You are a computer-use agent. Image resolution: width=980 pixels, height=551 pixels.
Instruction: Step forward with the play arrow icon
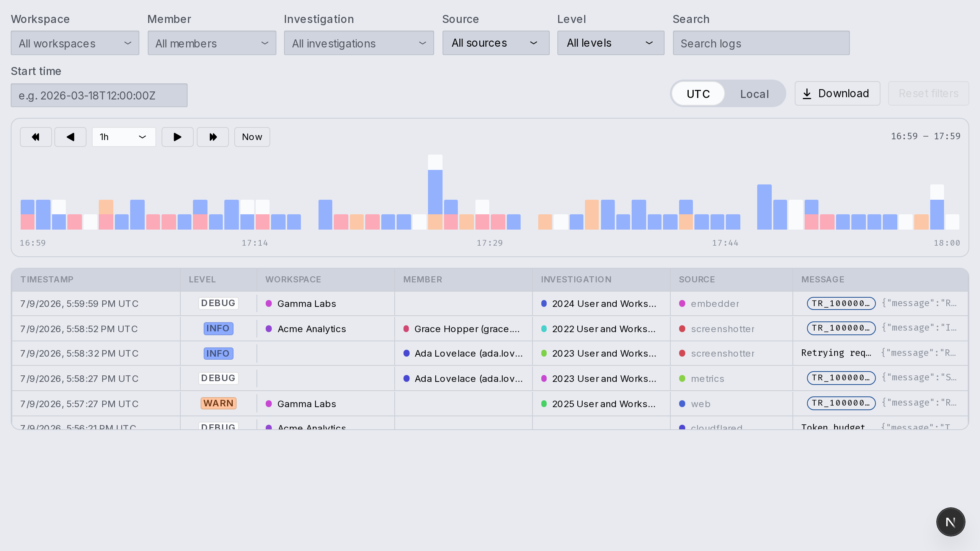[x=177, y=137]
